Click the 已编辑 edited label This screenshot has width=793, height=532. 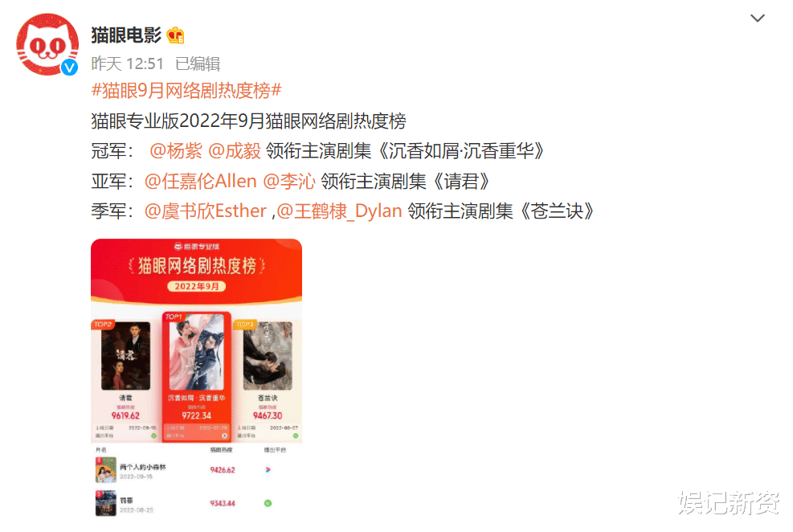[x=198, y=63]
